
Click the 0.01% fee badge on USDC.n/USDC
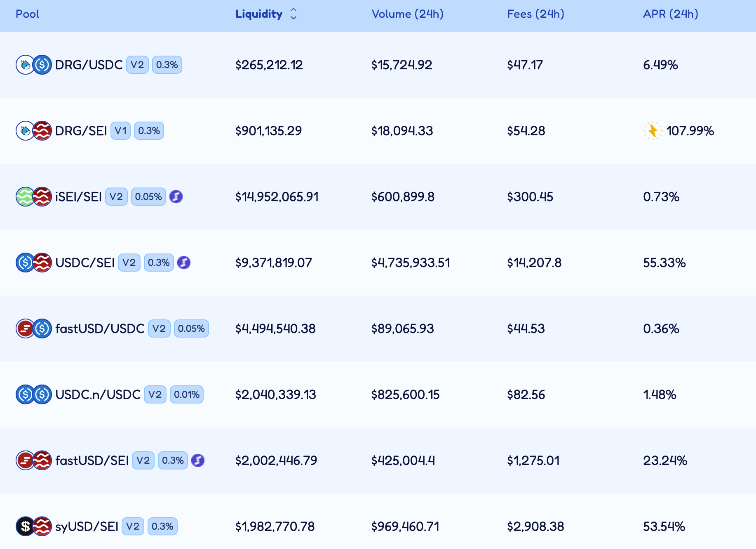click(x=186, y=394)
